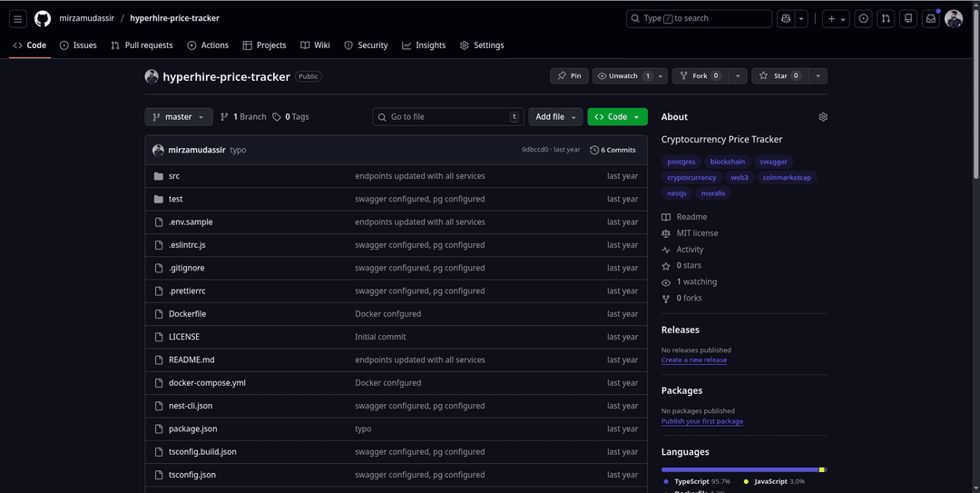Switch to the Wiki tab
This screenshot has width=980, height=493.
(315, 45)
